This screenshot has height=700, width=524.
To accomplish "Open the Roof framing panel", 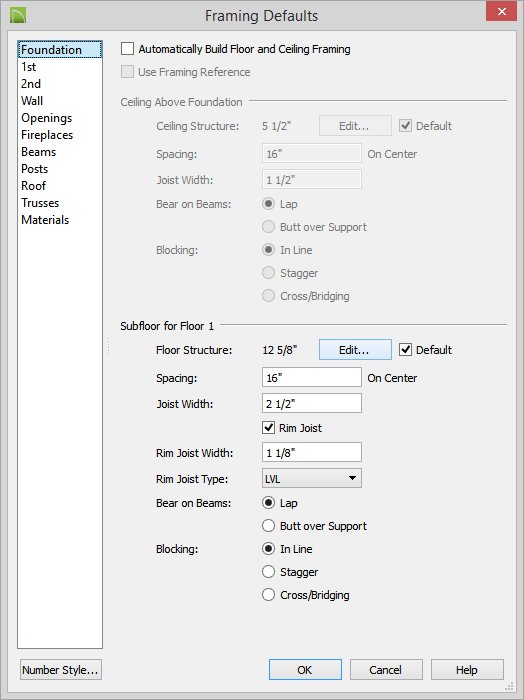I will click(33, 186).
